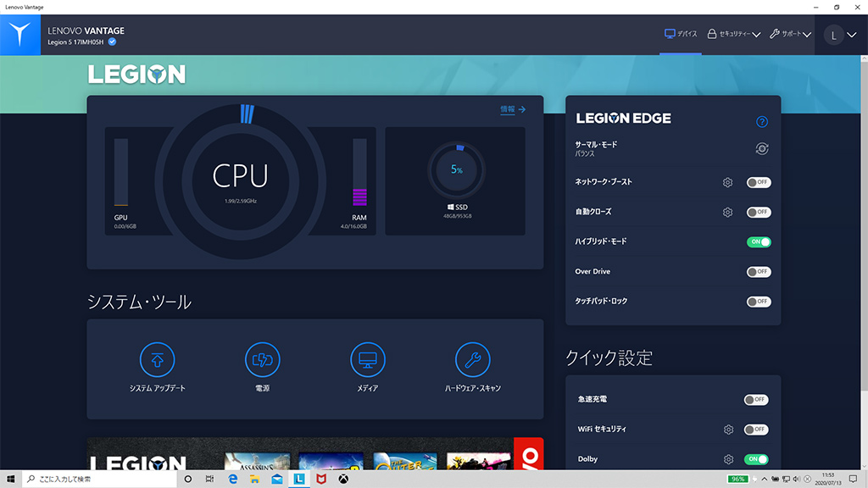Click Lenovo Vantage taskbar icon
Screen dimensions: 868x488
(x=299, y=480)
